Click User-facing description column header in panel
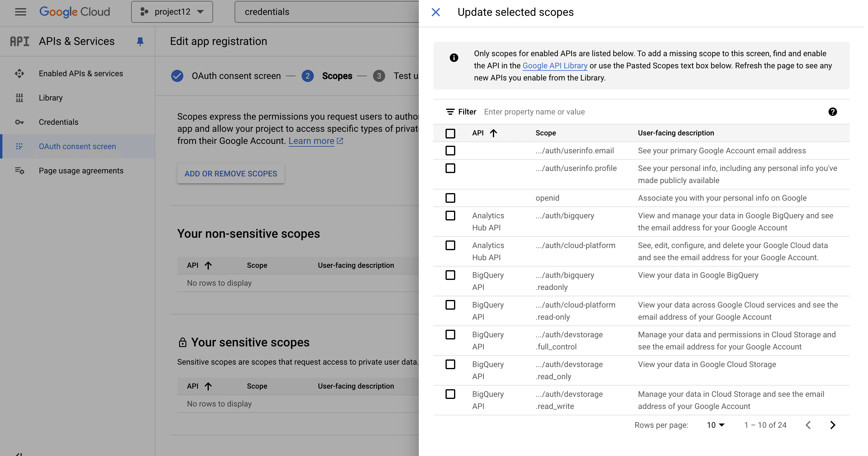 tap(676, 133)
